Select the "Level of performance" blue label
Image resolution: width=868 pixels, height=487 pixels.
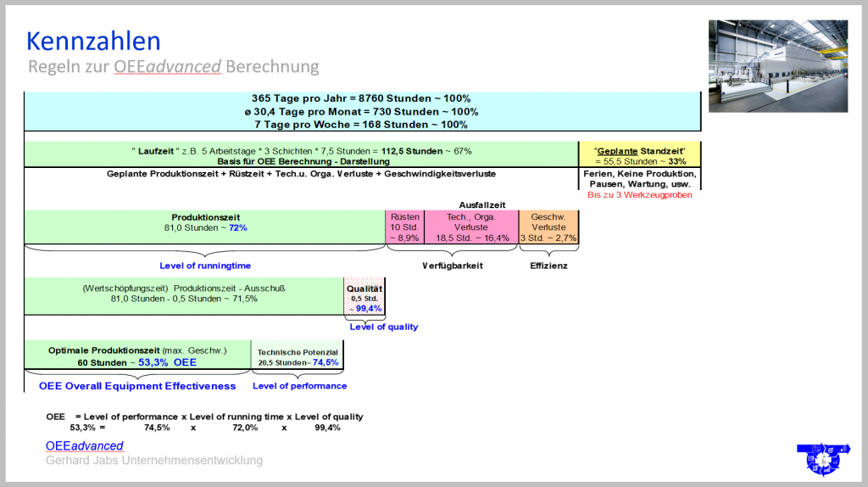click(x=299, y=386)
